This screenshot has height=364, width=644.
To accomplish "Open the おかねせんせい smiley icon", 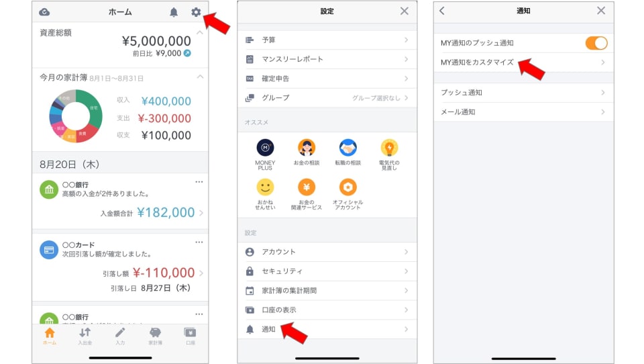I will 265,187.
